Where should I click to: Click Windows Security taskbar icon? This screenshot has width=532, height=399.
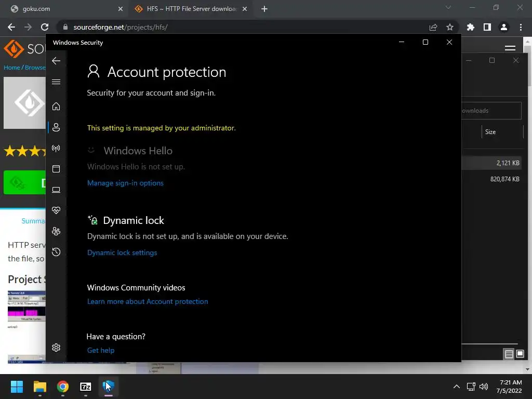pyautogui.click(x=109, y=387)
